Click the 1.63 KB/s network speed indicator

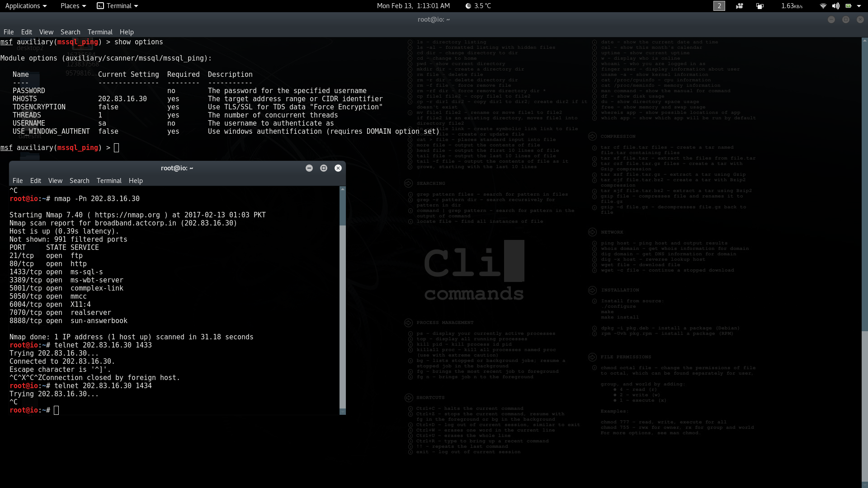(792, 6)
